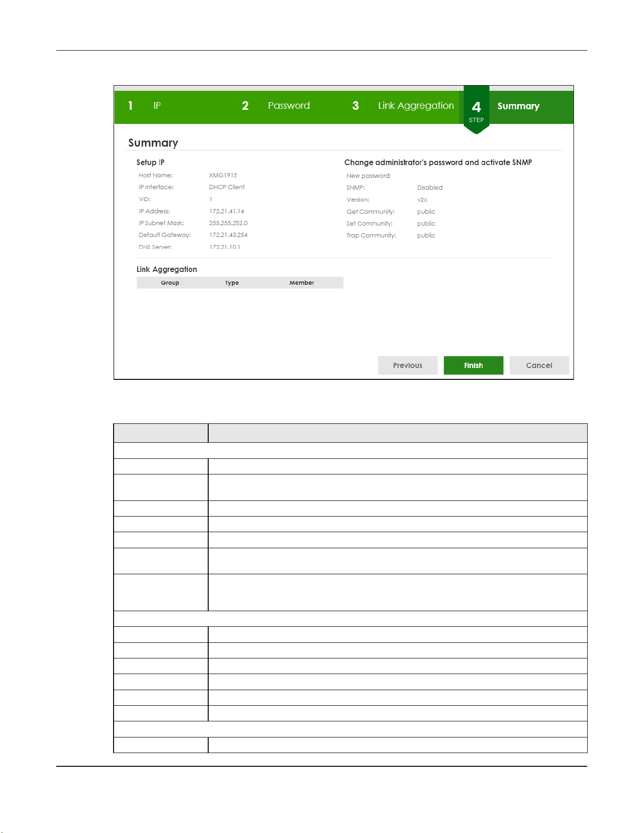Click the Type column header

click(x=232, y=282)
